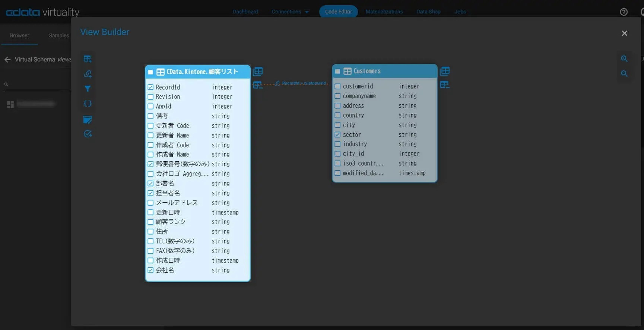644x330 pixels.
Task: Check the customerid column checkbox
Action: pos(337,86)
